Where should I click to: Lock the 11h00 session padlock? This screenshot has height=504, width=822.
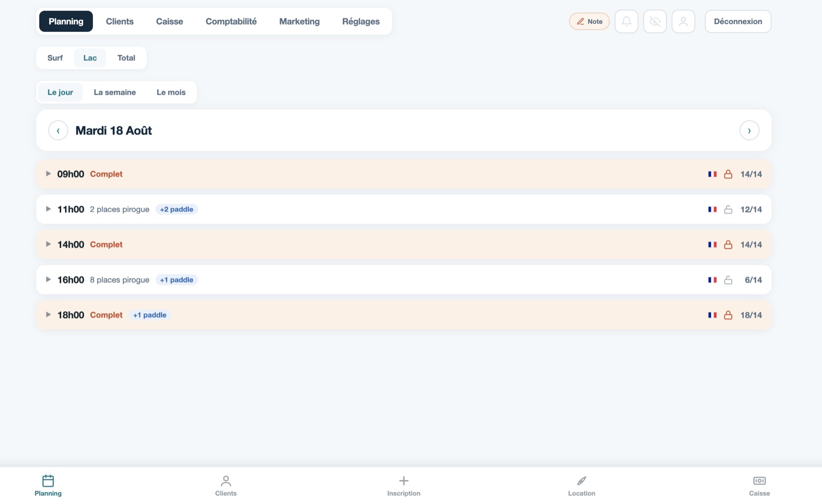(x=728, y=210)
